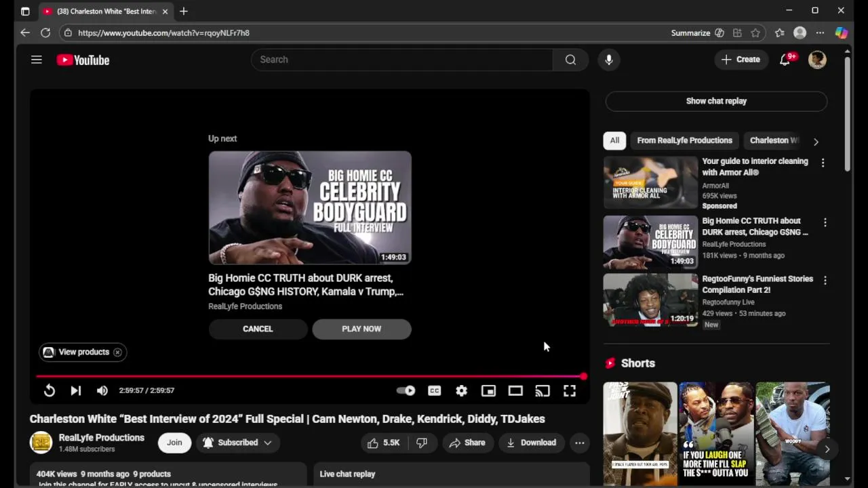Skip to next video
Screen dimensions: 868x488
click(75, 390)
